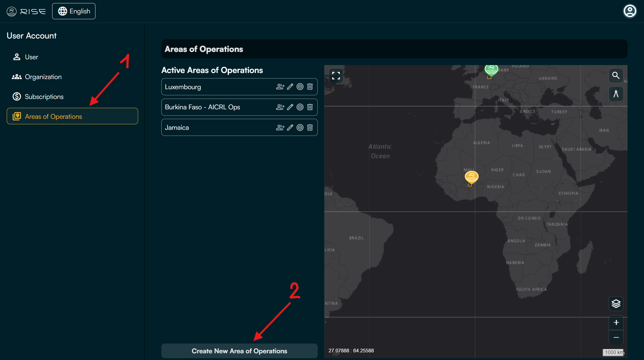This screenshot has width=644, height=360.
Task: Select the Jamaica area row
Action: pyautogui.click(x=239, y=127)
